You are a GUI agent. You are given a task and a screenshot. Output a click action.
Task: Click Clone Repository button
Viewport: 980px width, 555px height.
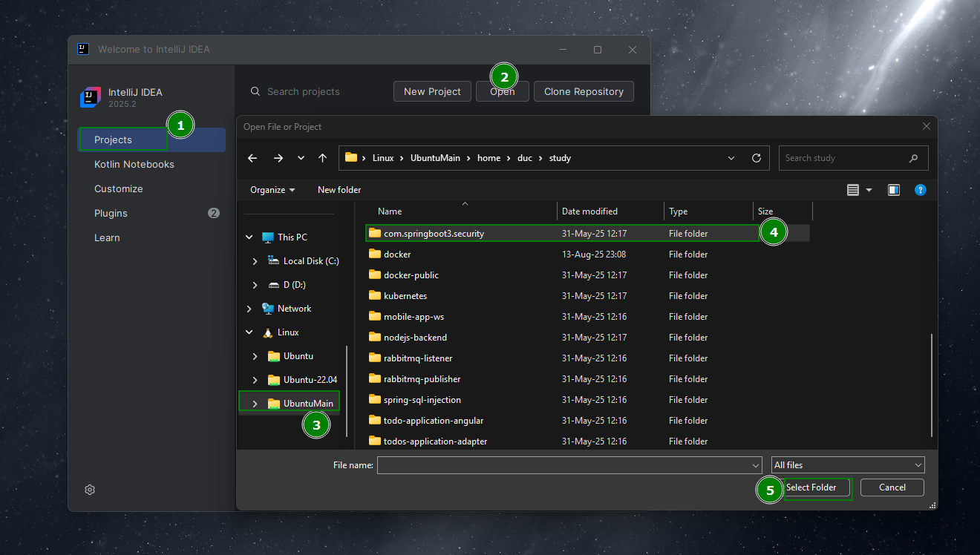[x=584, y=91]
